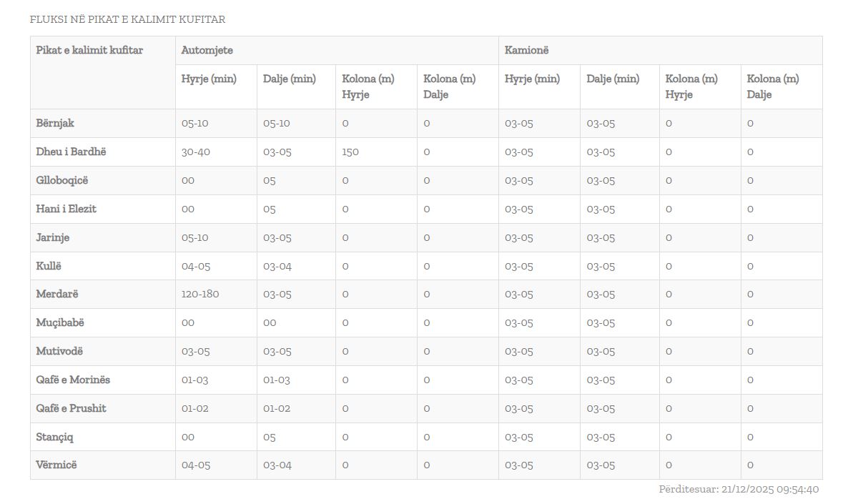Click the Qafë e Morinës row name
Viewport: 843px width, 504px height.
coord(73,380)
